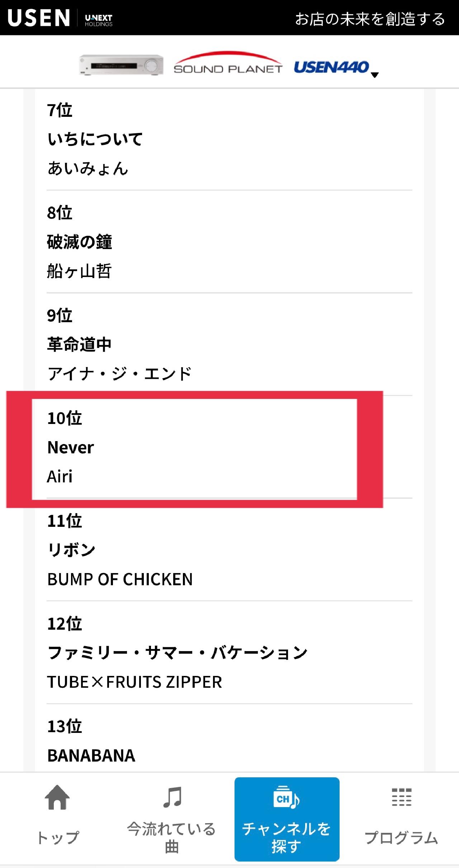
Task: Open the 9位 革命道中 song entry
Action: tap(229, 344)
